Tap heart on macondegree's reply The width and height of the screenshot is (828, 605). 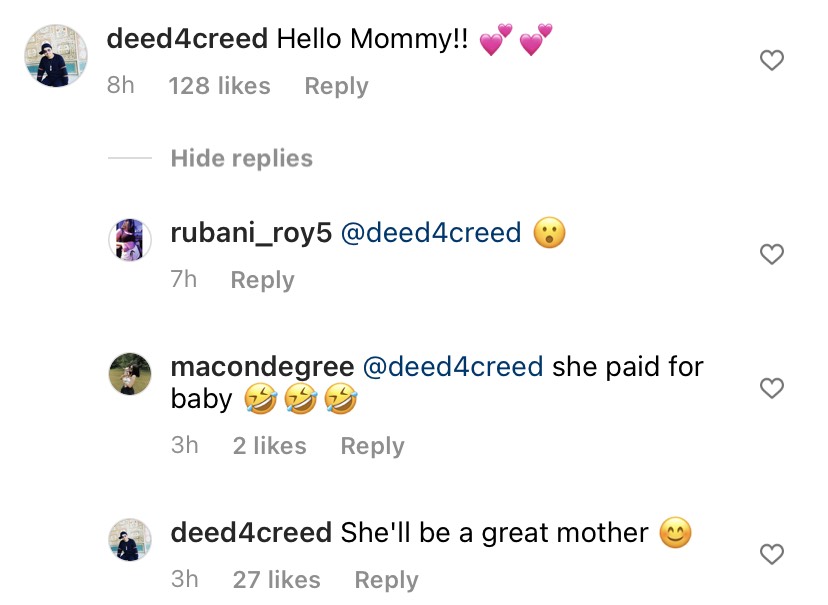(x=772, y=388)
